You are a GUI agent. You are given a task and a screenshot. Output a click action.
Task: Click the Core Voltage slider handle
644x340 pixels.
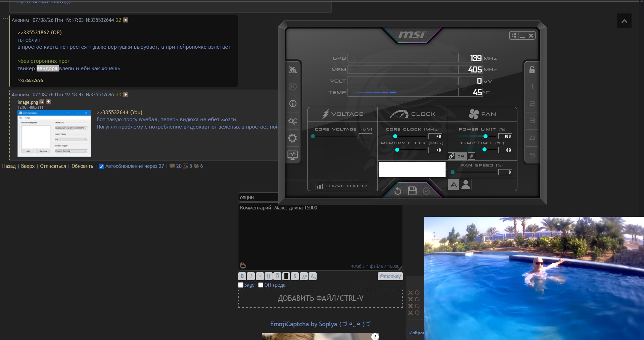click(313, 136)
